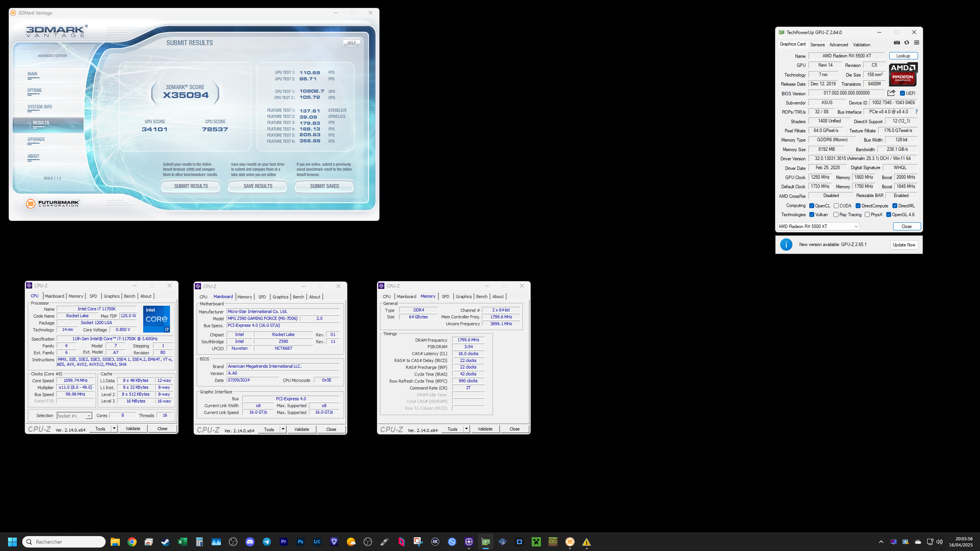
Task: Open the Windows Start menu
Action: (12, 542)
